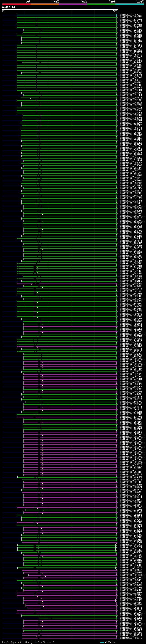Open hit UniRef100_C5YMX6

[x=131, y=17]
